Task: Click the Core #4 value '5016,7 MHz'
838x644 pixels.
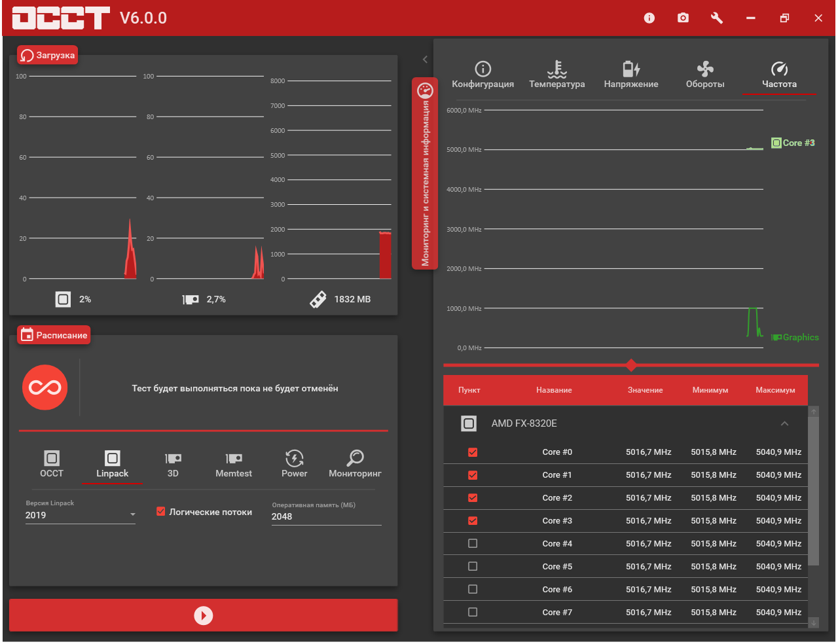Action: (648, 543)
